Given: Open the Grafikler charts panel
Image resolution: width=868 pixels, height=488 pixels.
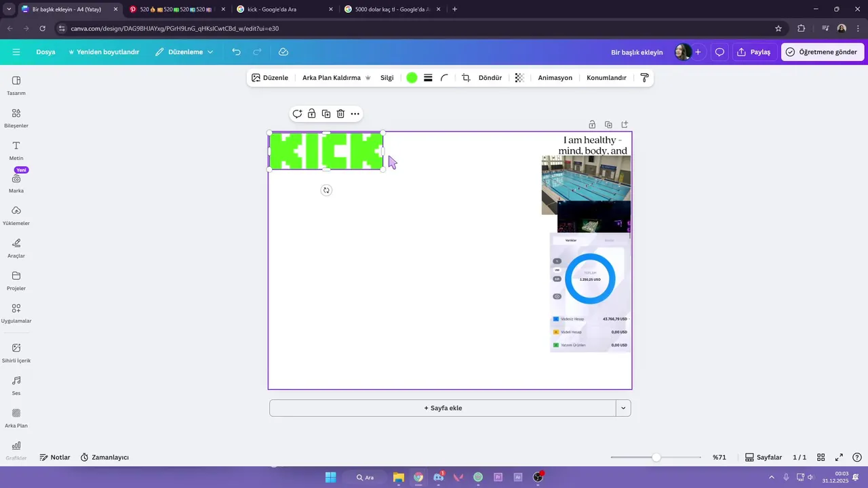Looking at the screenshot, I should tap(16, 450).
